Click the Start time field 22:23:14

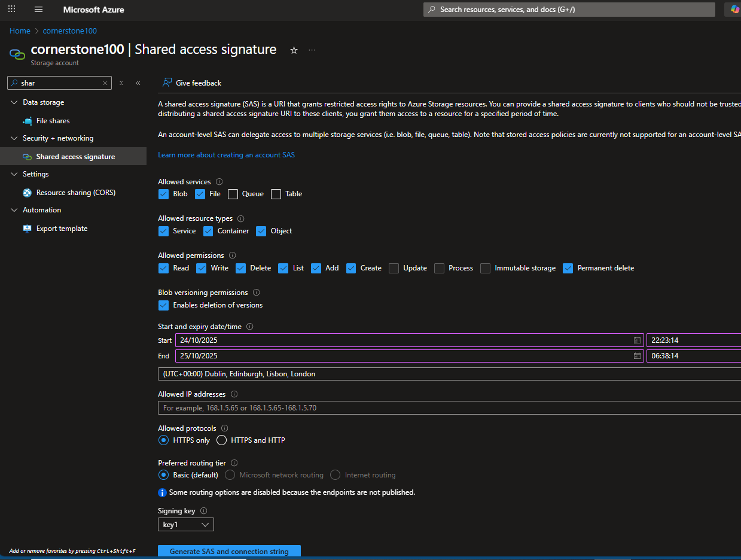click(x=694, y=340)
